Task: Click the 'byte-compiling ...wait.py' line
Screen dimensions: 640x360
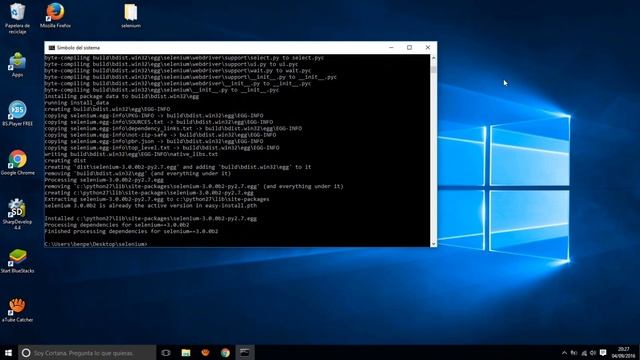Action: (178, 71)
